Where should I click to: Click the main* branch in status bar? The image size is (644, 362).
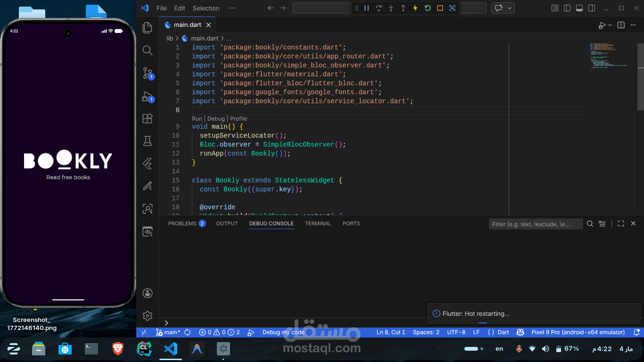pos(168,332)
